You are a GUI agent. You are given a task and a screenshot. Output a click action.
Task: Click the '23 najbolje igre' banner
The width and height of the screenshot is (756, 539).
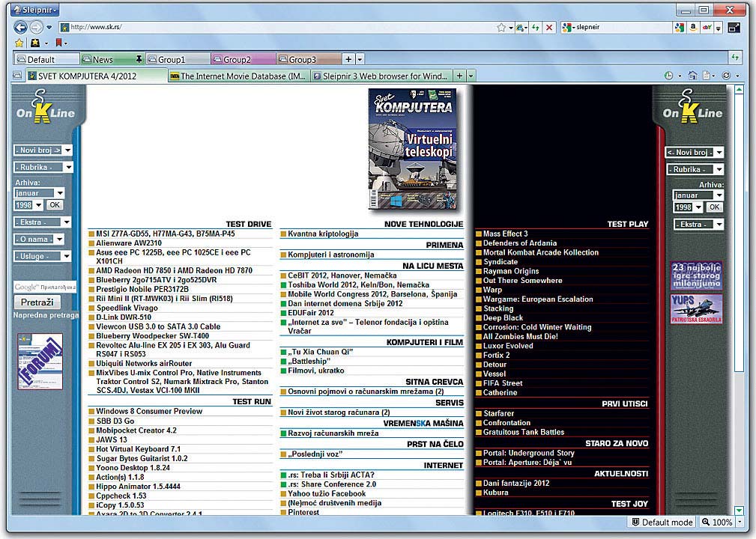pos(696,275)
